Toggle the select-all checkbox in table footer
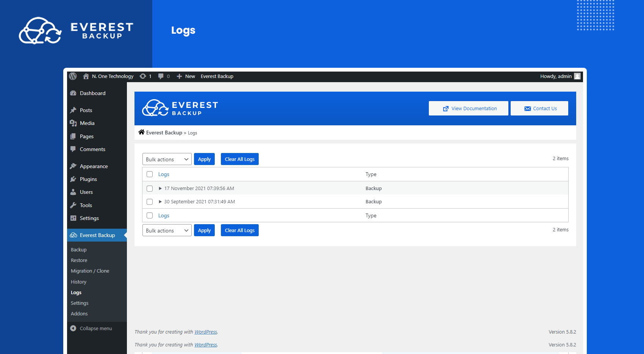The width and height of the screenshot is (644, 354). tap(150, 215)
